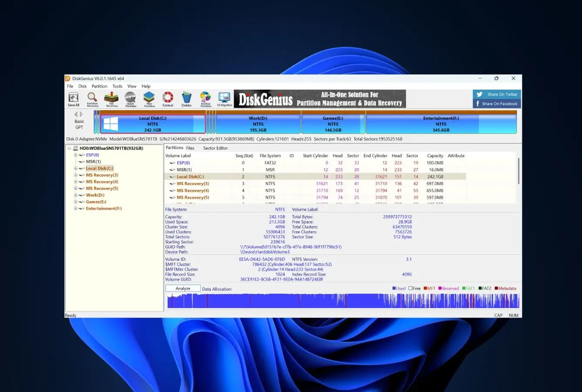The width and height of the screenshot is (582, 392).
Task: Click Share On Facebook
Action: pyautogui.click(x=497, y=104)
